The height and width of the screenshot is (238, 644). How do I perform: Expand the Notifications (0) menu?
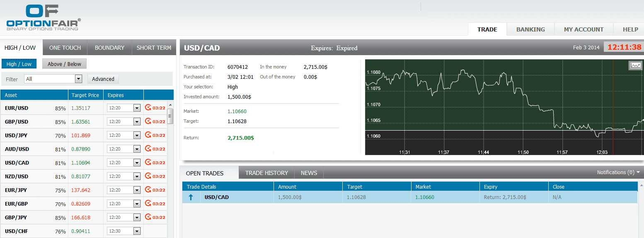coord(618,172)
